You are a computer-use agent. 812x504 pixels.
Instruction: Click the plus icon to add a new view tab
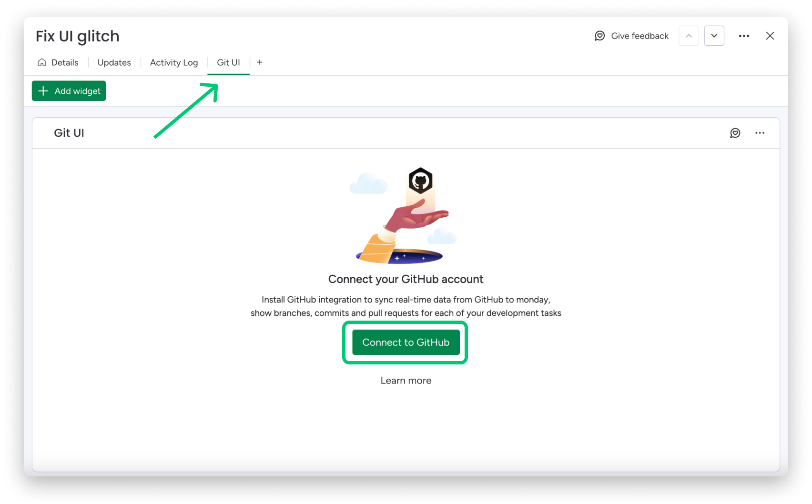pyautogui.click(x=259, y=62)
